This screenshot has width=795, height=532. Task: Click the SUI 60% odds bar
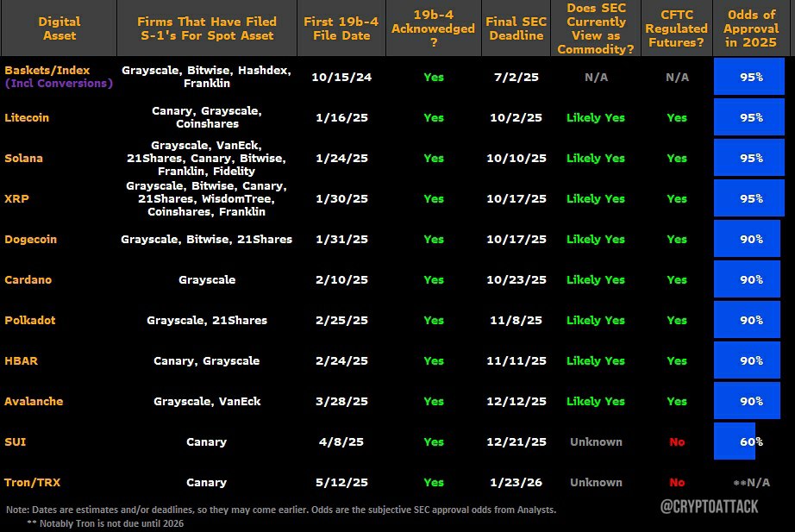(735, 441)
